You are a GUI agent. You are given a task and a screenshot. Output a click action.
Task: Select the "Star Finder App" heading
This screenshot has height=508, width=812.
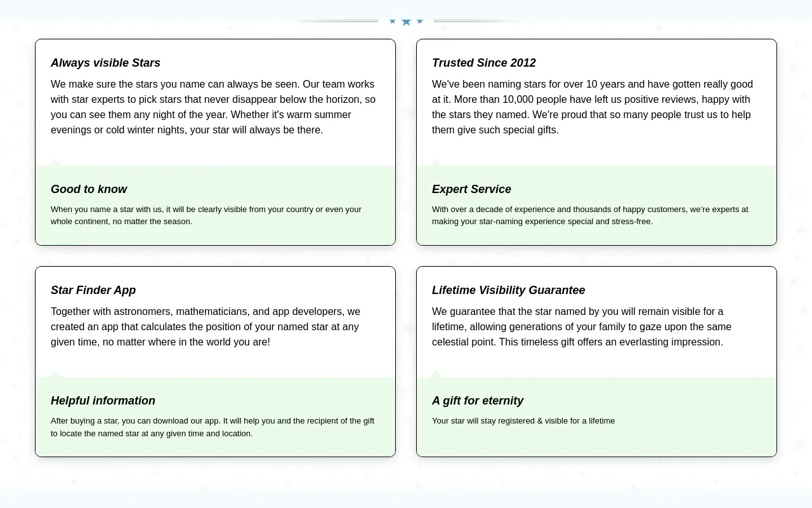point(93,290)
